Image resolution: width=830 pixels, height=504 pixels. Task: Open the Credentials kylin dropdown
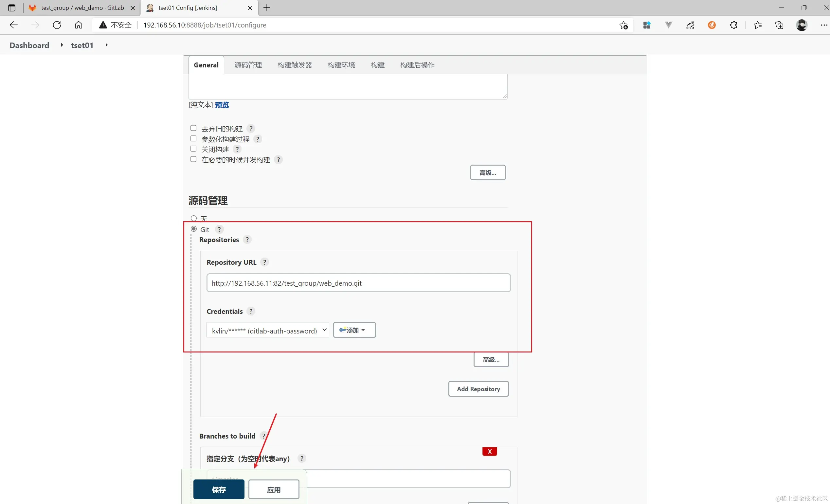267,330
